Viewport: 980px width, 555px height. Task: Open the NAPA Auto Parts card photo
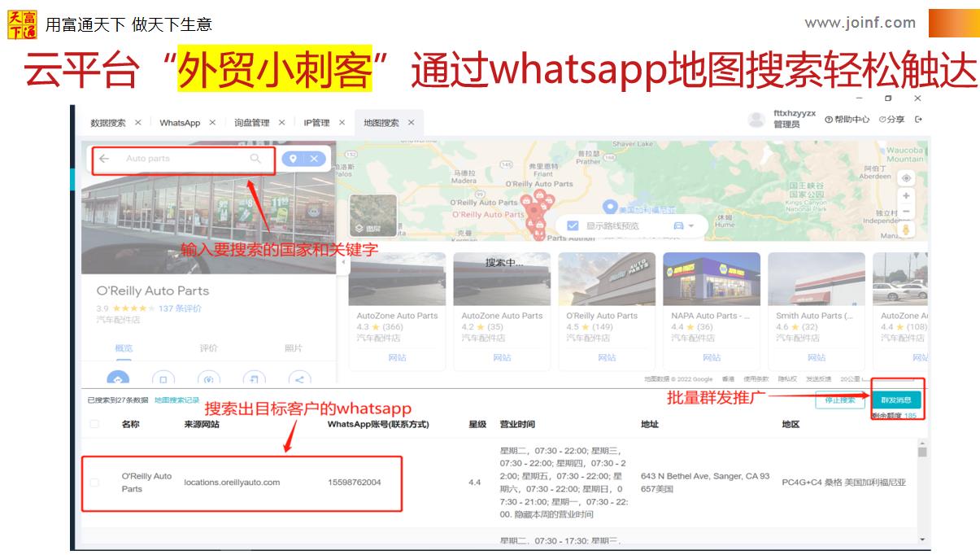[x=712, y=278]
